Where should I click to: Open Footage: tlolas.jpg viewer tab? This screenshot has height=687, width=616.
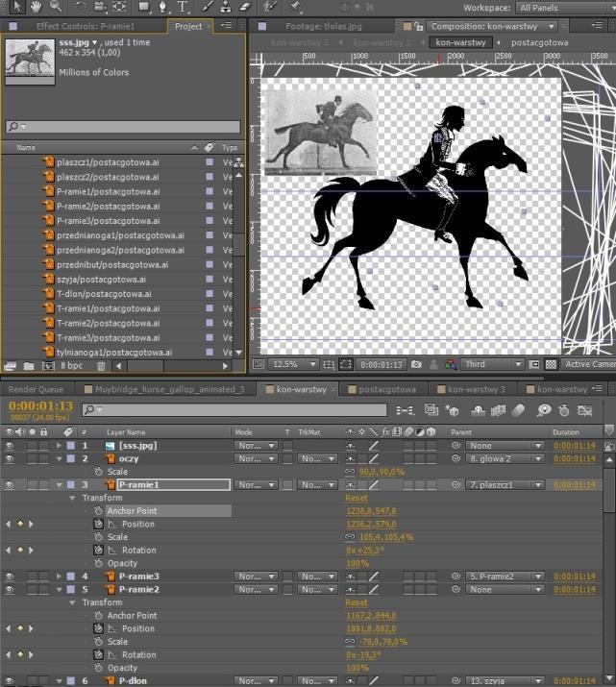[x=323, y=26]
